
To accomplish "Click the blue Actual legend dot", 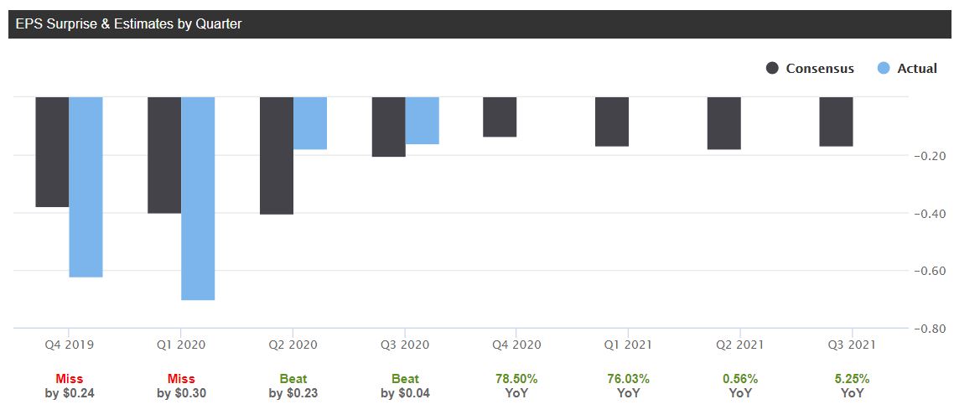I will (x=884, y=69).
